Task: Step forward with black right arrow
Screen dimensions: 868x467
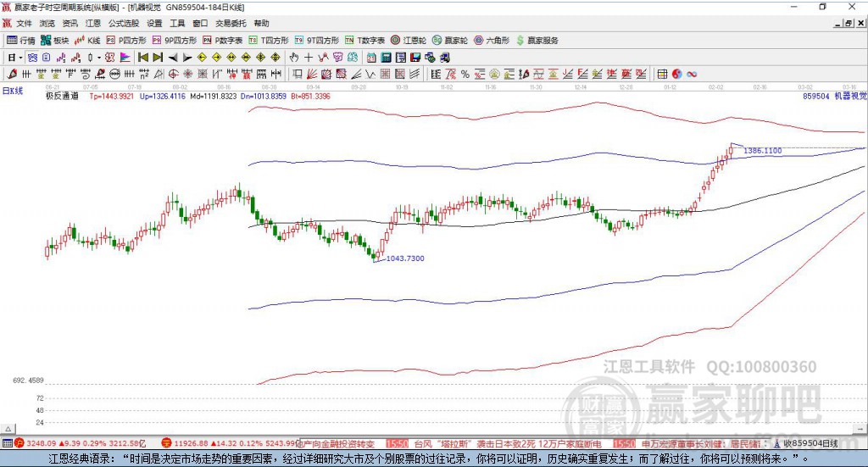Action: coord(187,58)
